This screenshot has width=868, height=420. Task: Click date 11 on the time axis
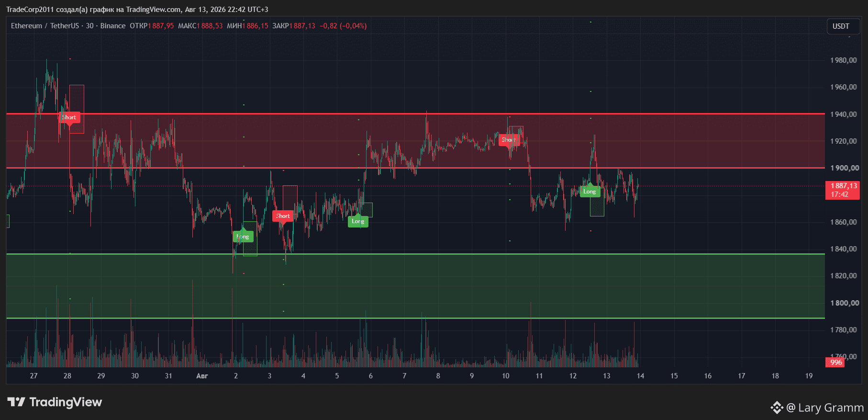click(x=539, y=376)
